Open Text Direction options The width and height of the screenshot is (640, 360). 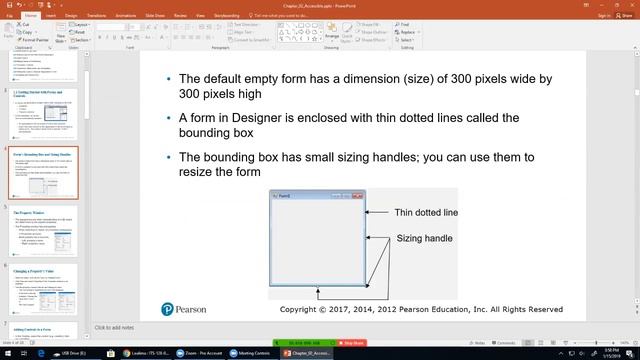pos(244,24)
